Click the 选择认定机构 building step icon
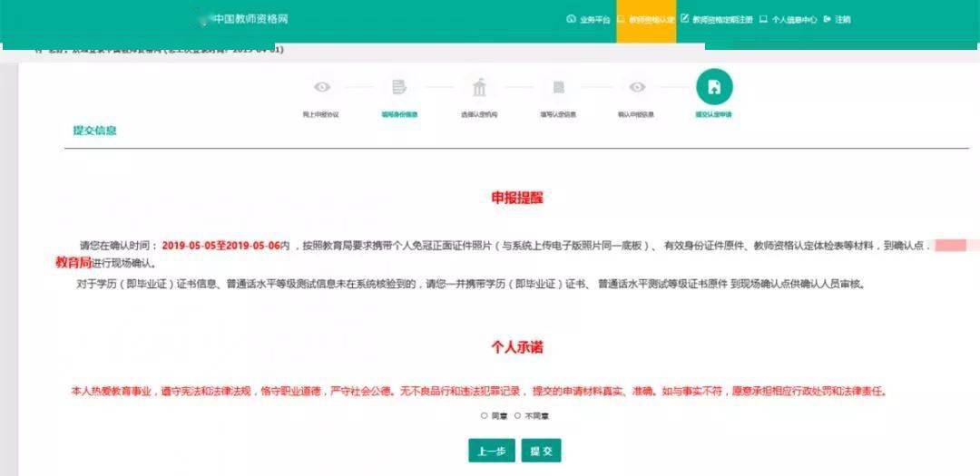This screenshot has height=476, width=980. 479,87
